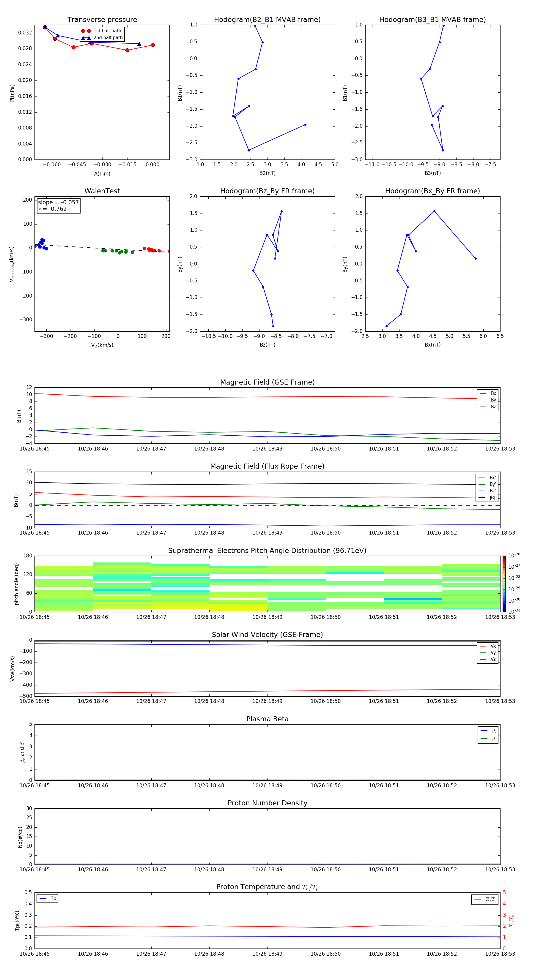The image size is (535, 980).
Task: Click the 'Bx(nT)' axis label
Action: 432,345
